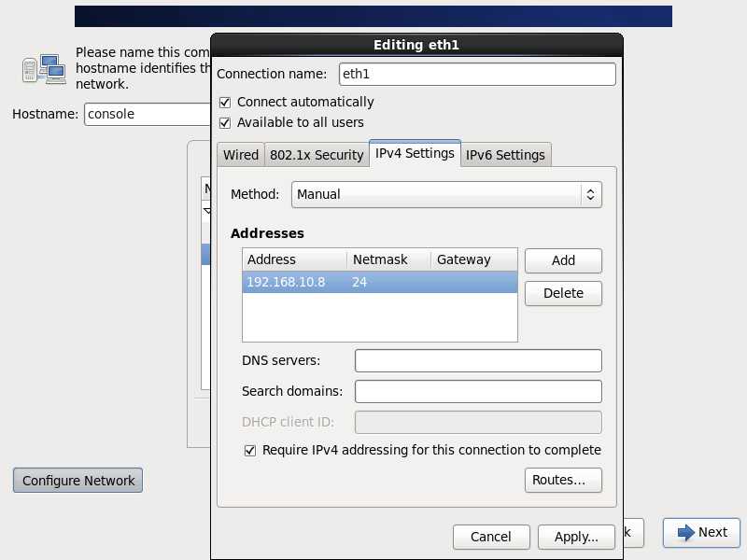
Task: Uncheck Require IPv4 addressing checkbox
Action: [250, 451]
